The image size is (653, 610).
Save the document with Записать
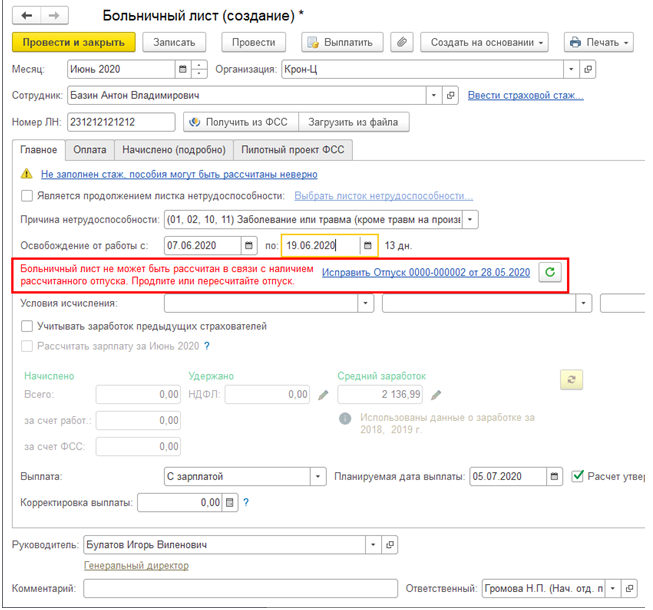(x=174, y=42)
